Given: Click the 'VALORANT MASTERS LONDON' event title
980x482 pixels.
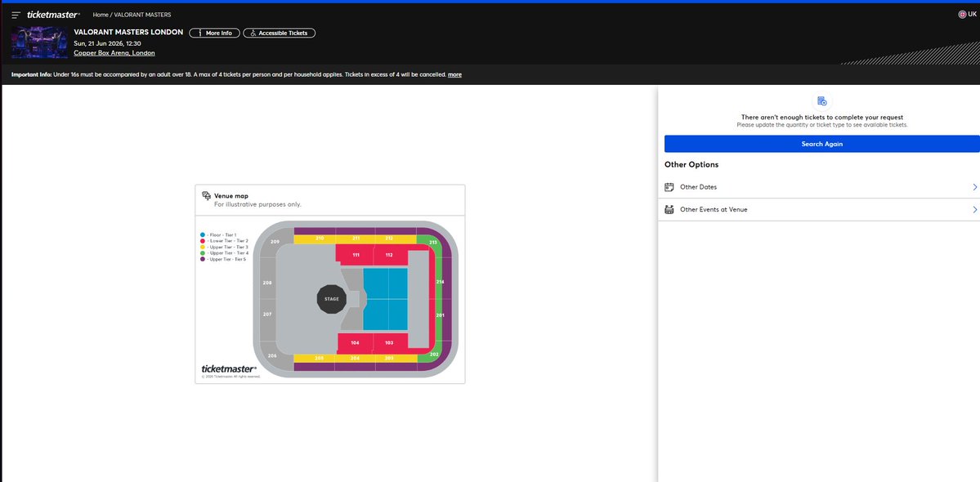Looking at the screenshot, I should [128, 33].
